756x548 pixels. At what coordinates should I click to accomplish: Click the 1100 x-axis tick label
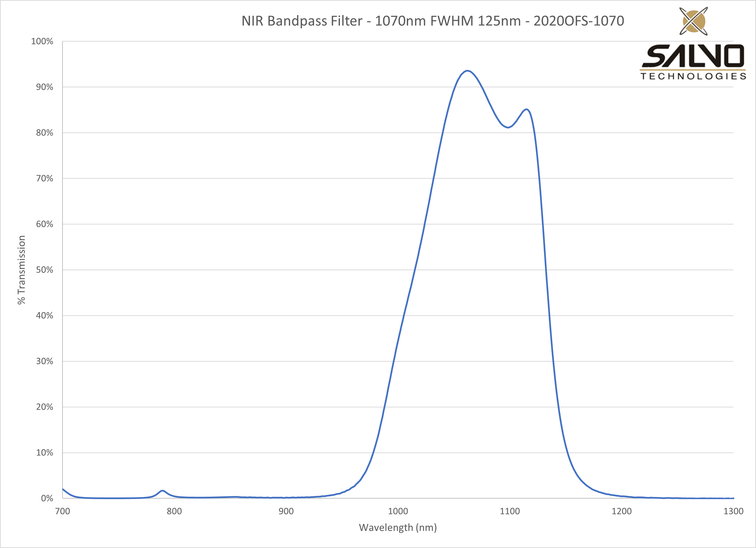(510, 511)
